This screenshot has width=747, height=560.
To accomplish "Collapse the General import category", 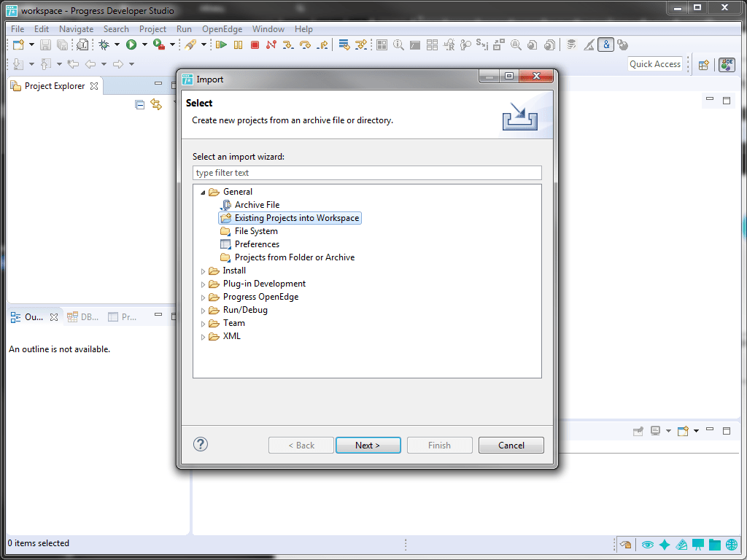I will point(203,192).
